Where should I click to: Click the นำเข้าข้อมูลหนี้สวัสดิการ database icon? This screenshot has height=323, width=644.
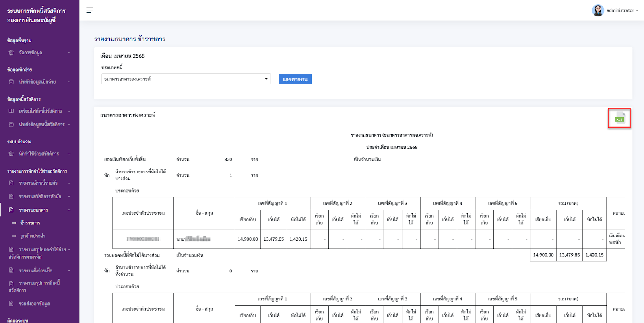[11, 125]
